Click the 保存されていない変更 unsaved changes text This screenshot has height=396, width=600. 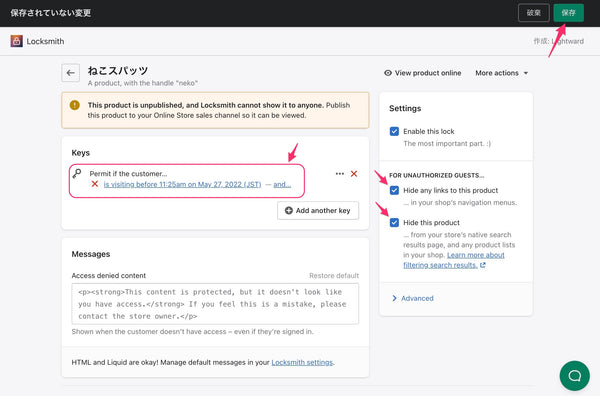coord(51,13)
